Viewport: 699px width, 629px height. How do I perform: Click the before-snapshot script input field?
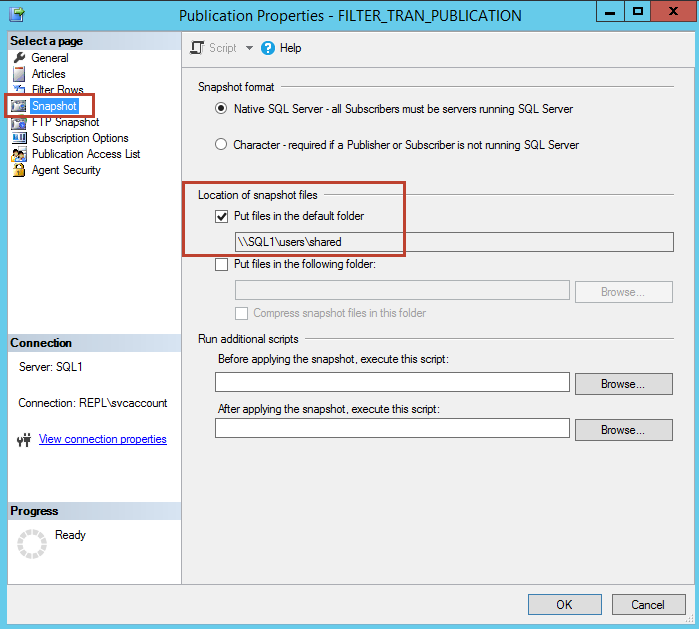(392, 383)
